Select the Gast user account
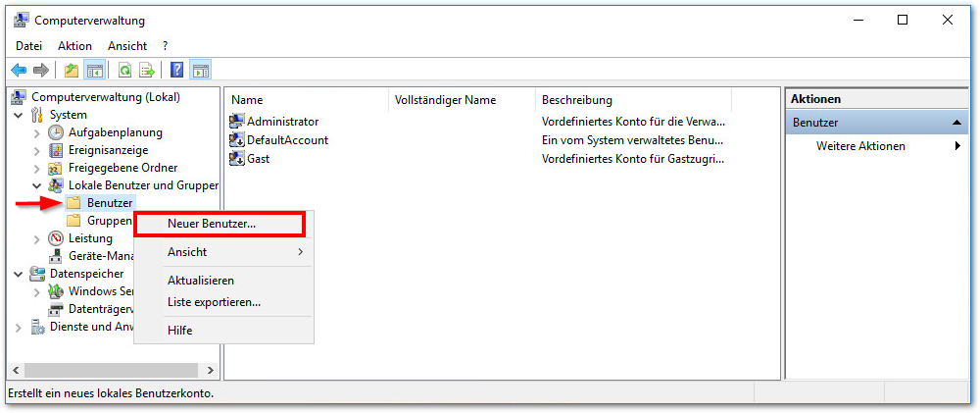This screenshot has height=413, width=980. coord(258,158)
